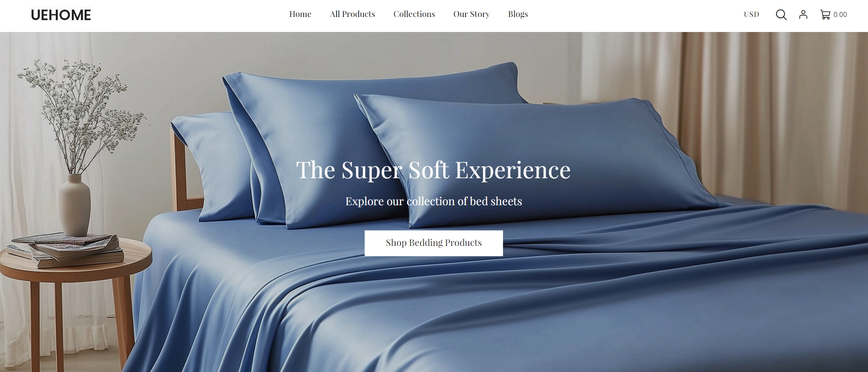Screen dimensions: 868x372
Task: Click the UEHOME logo
Action: pyautogui.click(x=61, y=15)
